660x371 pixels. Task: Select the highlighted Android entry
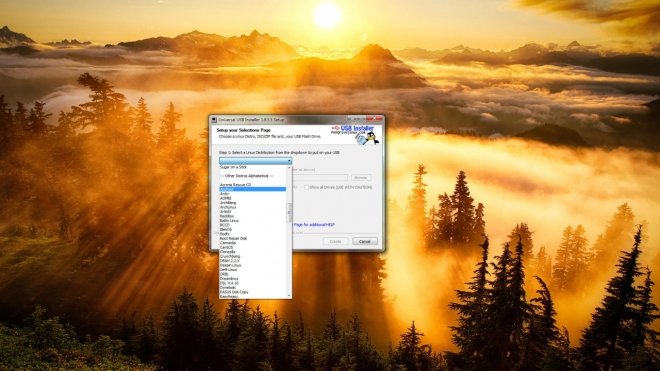[253, 190]
